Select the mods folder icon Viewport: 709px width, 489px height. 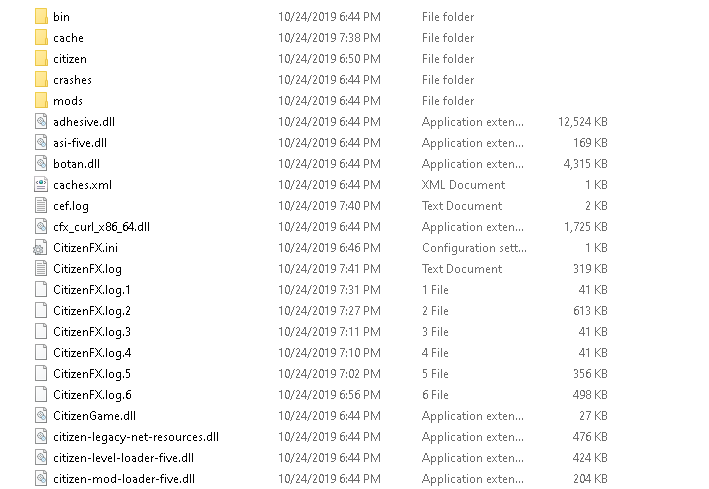coord(41,100)
